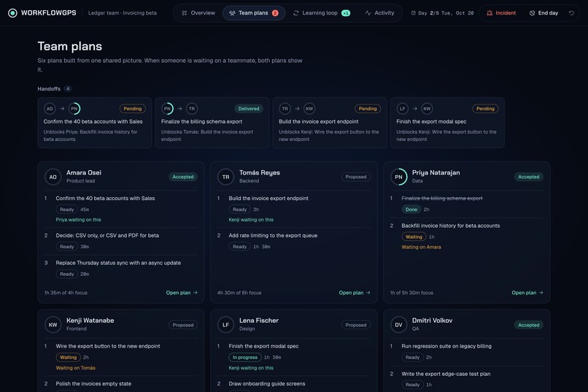The height and width of the screenshot is (392, 588).
Task: Open the Build invoice export endpoint handoff card
Action: [330, 123]
